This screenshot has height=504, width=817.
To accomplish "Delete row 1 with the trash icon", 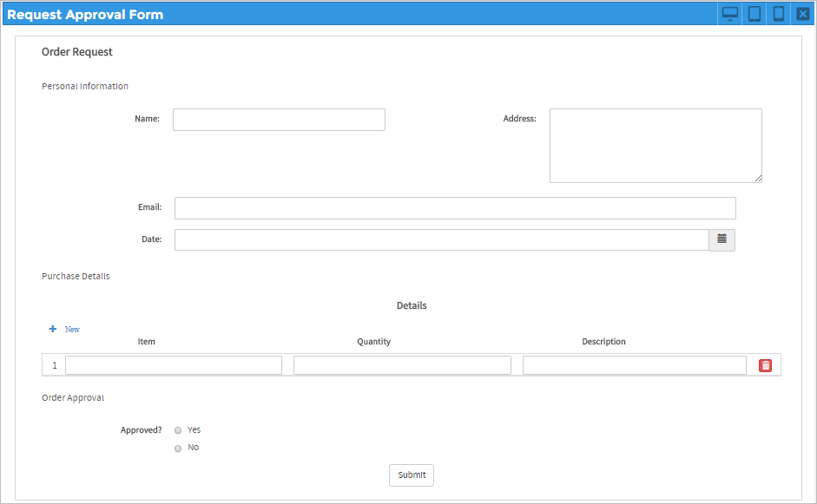I will pos(765,365).
